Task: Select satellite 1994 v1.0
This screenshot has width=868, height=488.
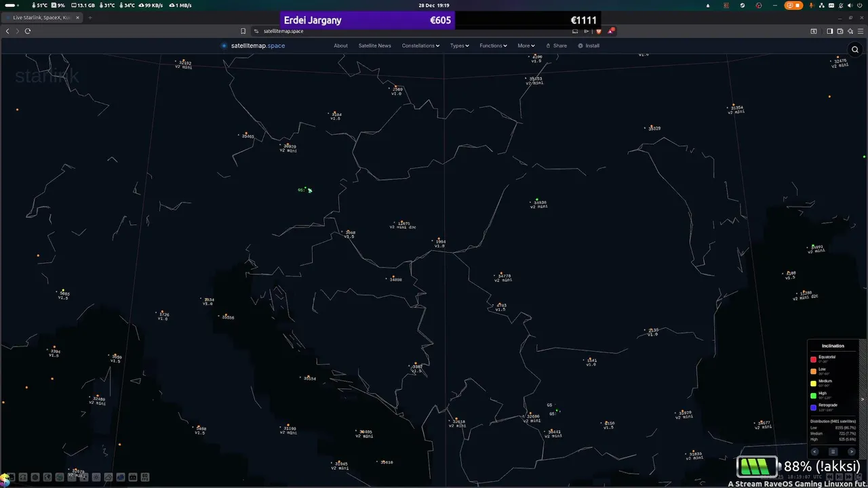Action: 439,243
